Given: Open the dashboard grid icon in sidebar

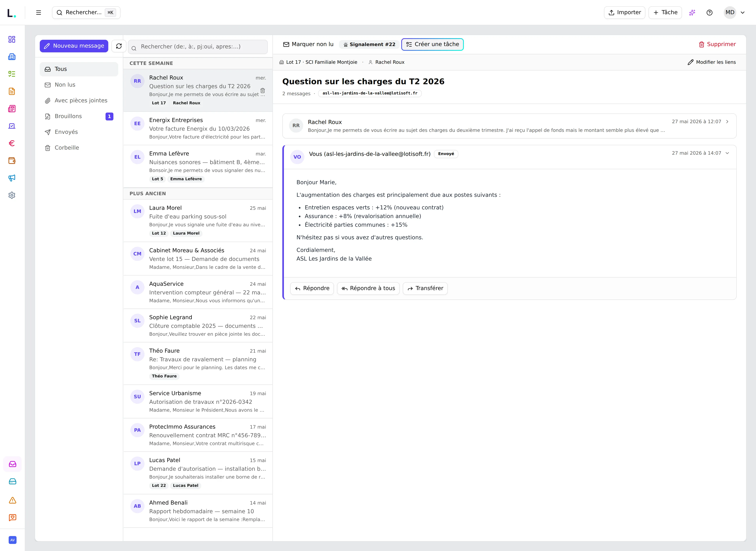Looking at the screenshot, I should click(12, 39).
